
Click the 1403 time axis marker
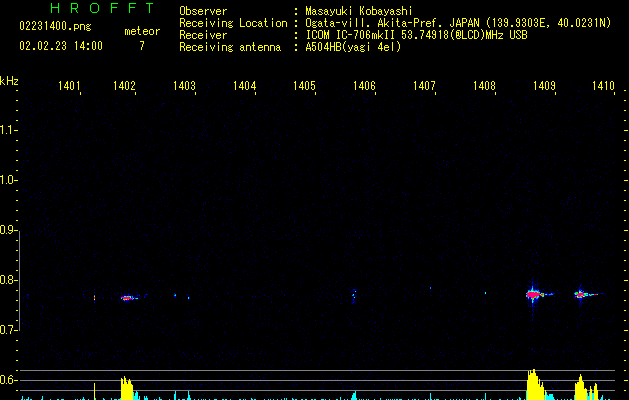(x=184, y=86)
